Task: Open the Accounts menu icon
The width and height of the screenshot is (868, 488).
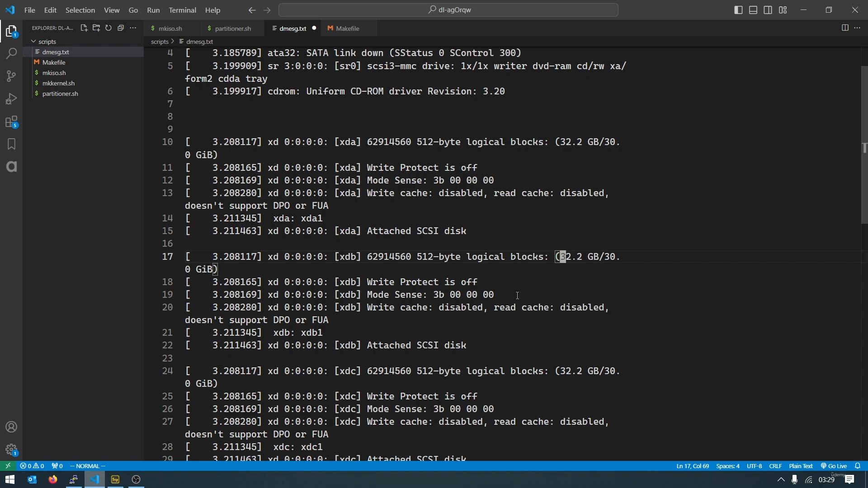Action: (11, 427)
